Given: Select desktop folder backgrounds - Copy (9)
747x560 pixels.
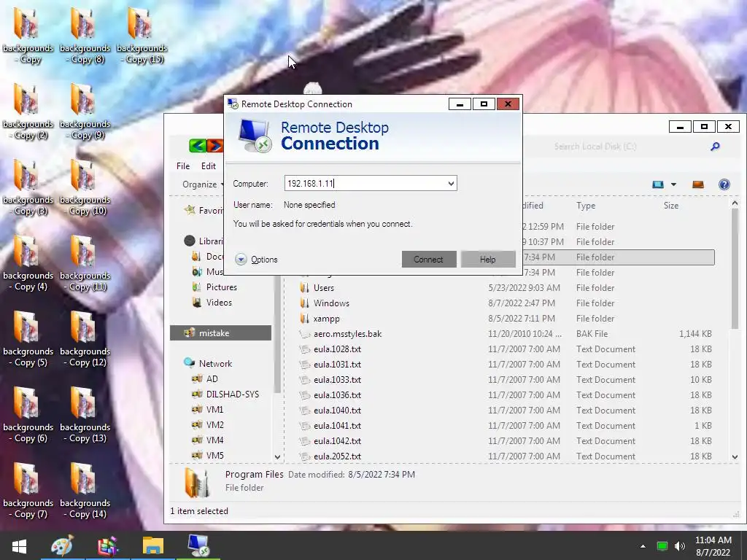Looking at the screenshot, I should click(x=85, y=111).
